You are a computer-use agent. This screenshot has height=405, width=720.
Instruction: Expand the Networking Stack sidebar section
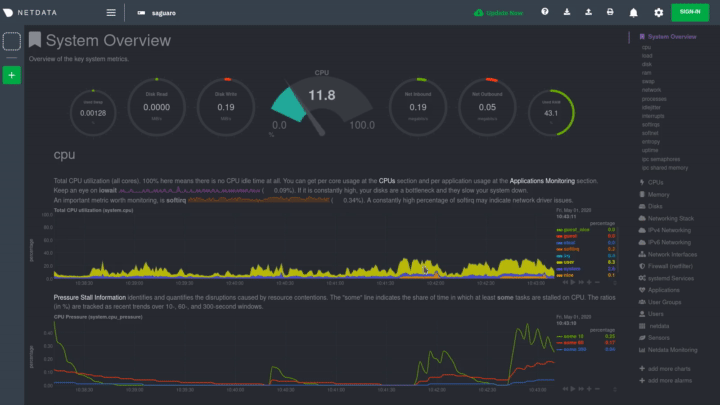coord(670,218)
